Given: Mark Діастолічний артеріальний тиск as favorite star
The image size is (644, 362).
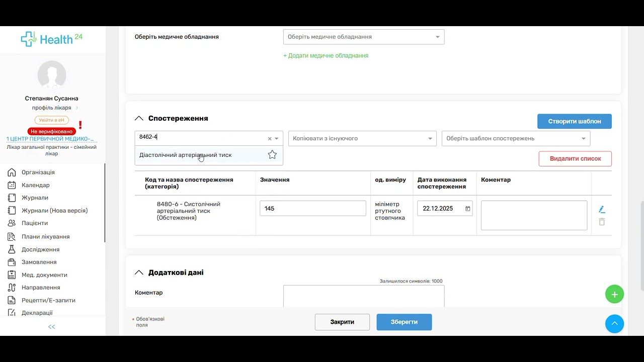Looking at the screenshot, I should click(x=272, y=155).
